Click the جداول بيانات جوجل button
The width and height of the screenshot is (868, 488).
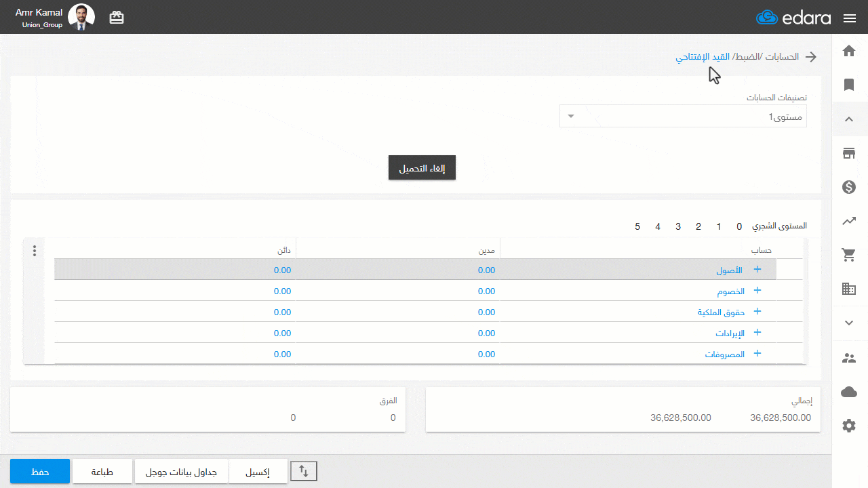pyautogui.click(x=181, y=471)
